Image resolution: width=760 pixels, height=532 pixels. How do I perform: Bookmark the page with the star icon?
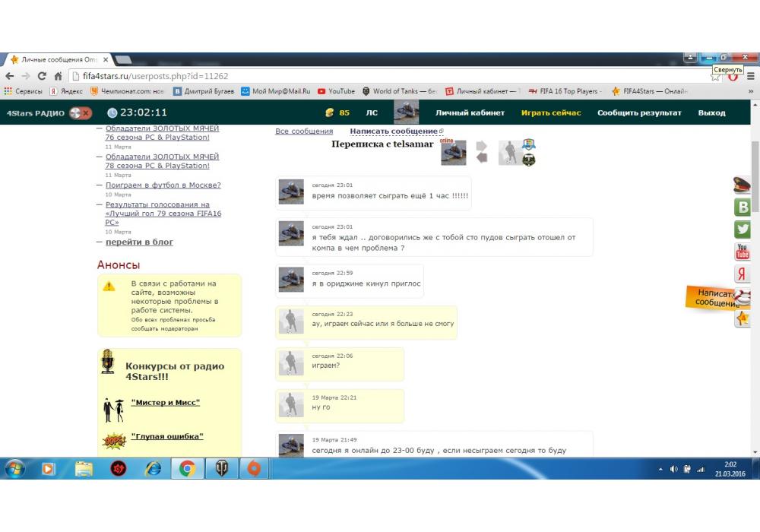coord(715,76)
